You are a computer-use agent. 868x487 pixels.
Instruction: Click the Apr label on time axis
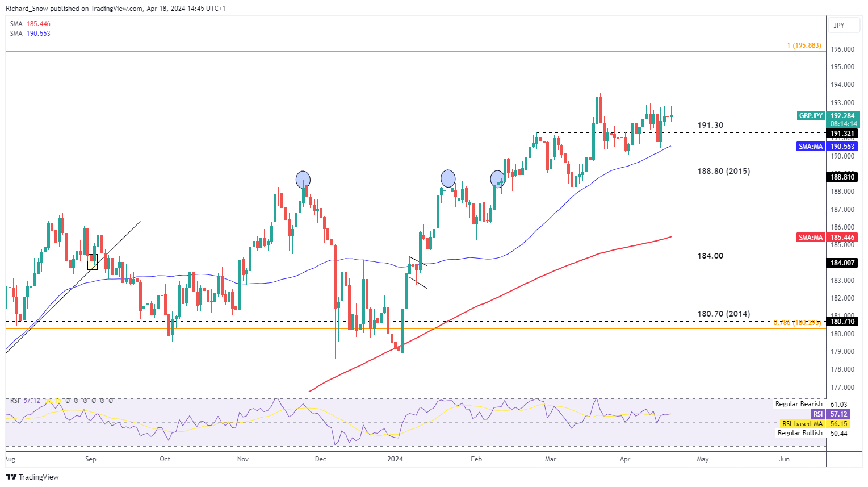click(625, 459)
